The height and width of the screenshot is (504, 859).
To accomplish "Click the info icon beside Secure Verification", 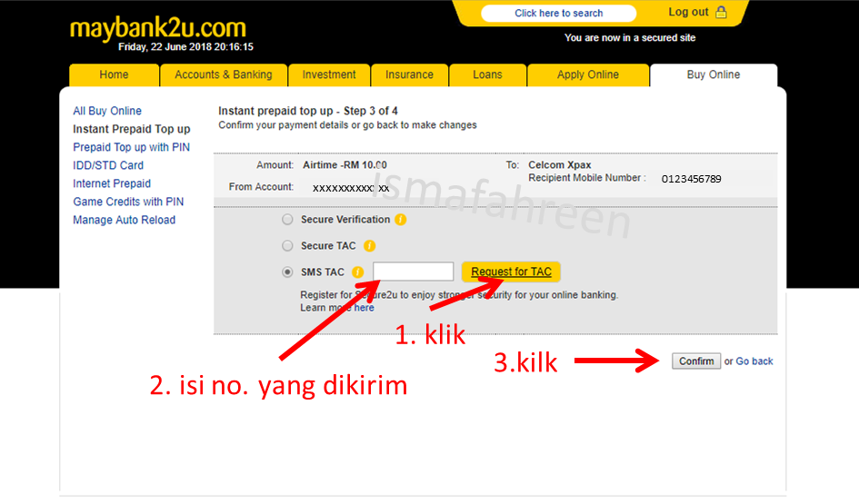I will (401, 220).
